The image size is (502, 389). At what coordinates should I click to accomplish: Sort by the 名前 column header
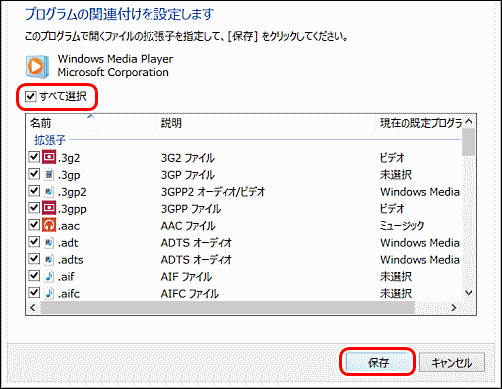tap(41, 123)
